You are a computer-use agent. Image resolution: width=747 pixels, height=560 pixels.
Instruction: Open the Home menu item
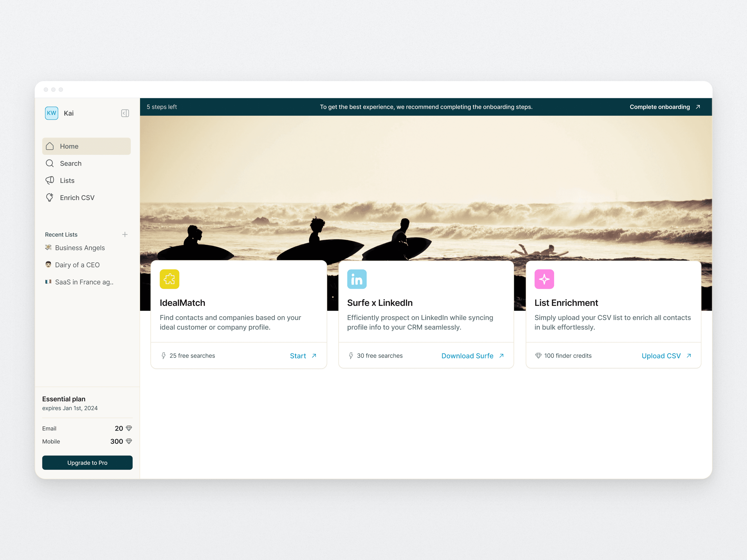86,146
